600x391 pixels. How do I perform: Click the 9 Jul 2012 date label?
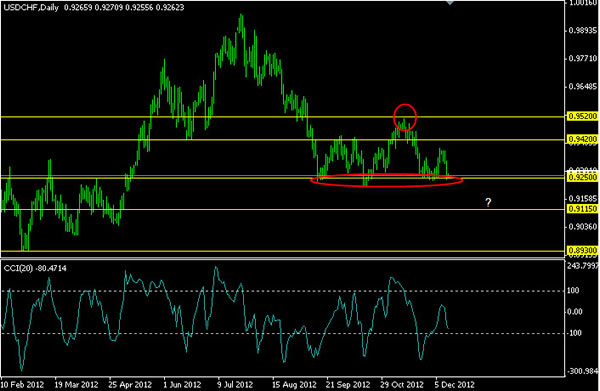point(235,384)
